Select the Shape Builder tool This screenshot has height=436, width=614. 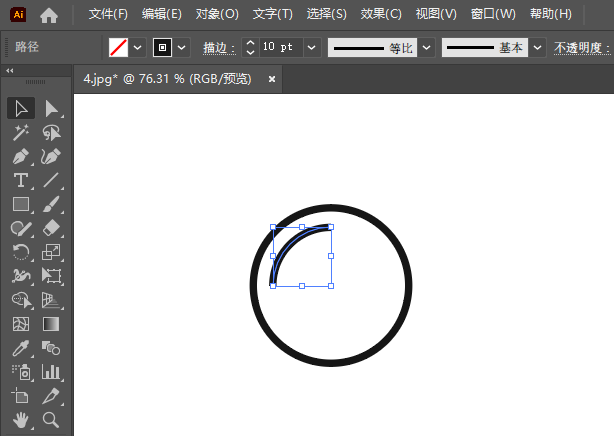point(21,300)
